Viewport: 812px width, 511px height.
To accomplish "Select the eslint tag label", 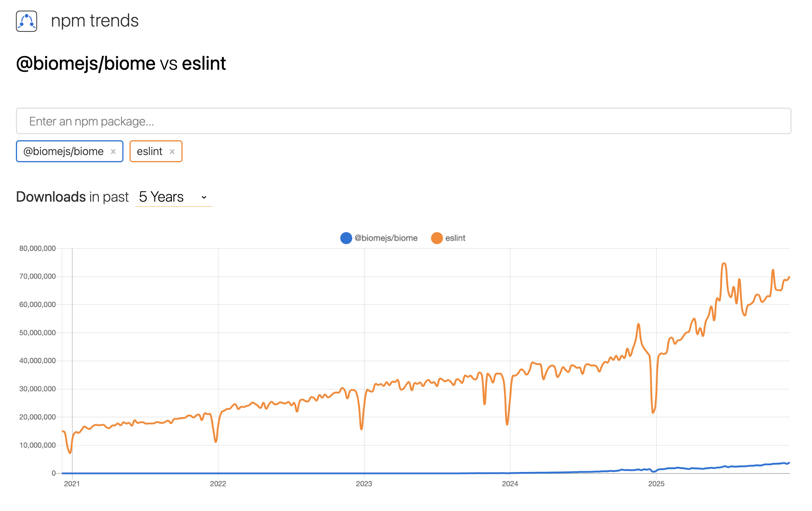I will pyautogui.click(x=150, y=152).
